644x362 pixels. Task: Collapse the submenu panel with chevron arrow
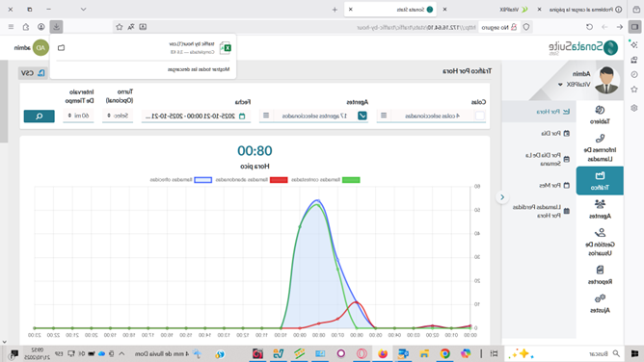[x=502, y=197]
